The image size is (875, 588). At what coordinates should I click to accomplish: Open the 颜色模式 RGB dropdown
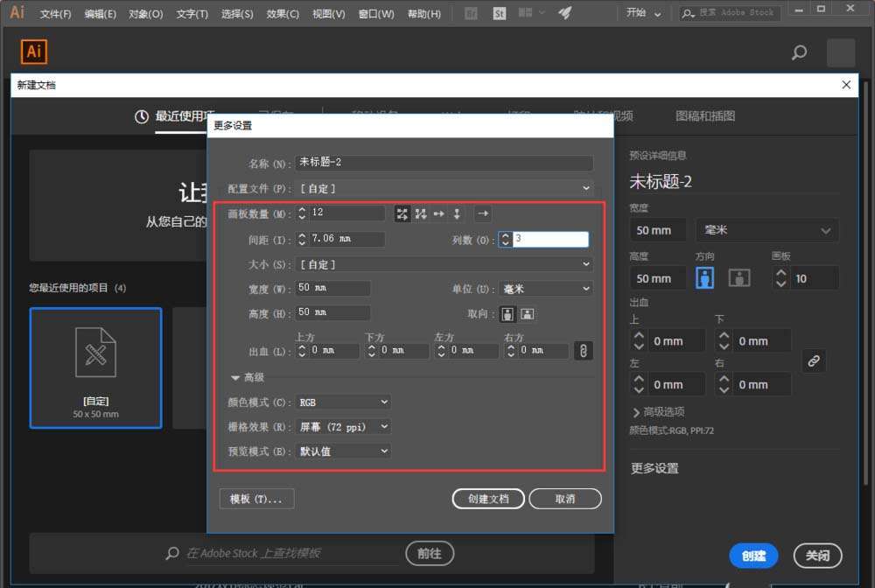343,402
